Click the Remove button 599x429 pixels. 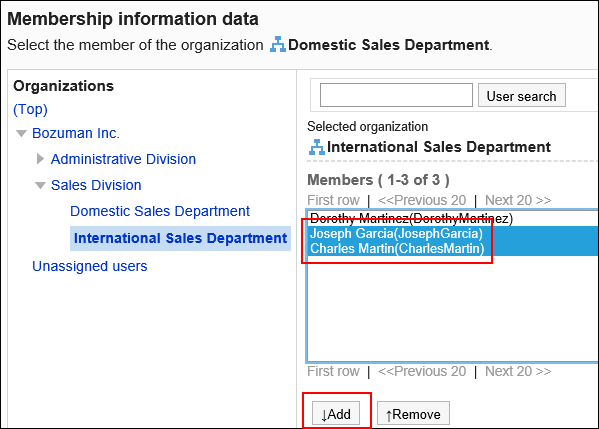tap(413, 413)
